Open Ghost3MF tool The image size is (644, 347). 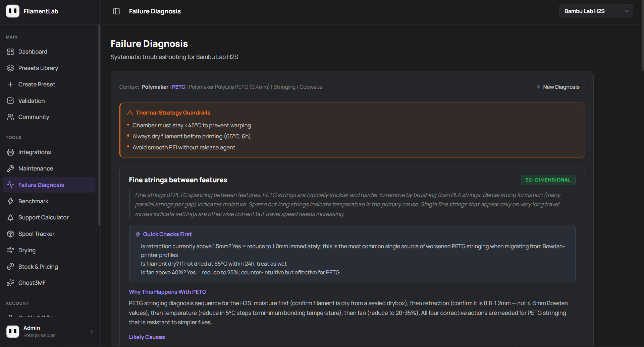[49, 283]
